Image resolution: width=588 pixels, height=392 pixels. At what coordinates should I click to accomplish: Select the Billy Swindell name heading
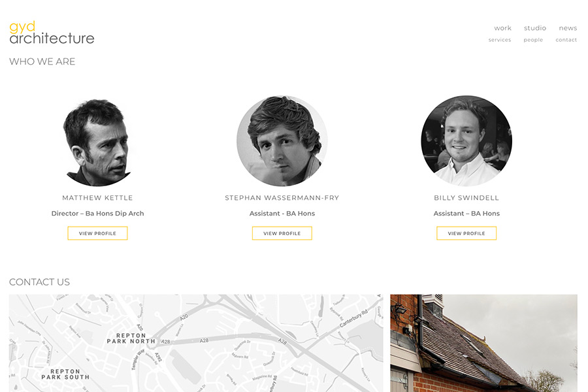(466, 198)
